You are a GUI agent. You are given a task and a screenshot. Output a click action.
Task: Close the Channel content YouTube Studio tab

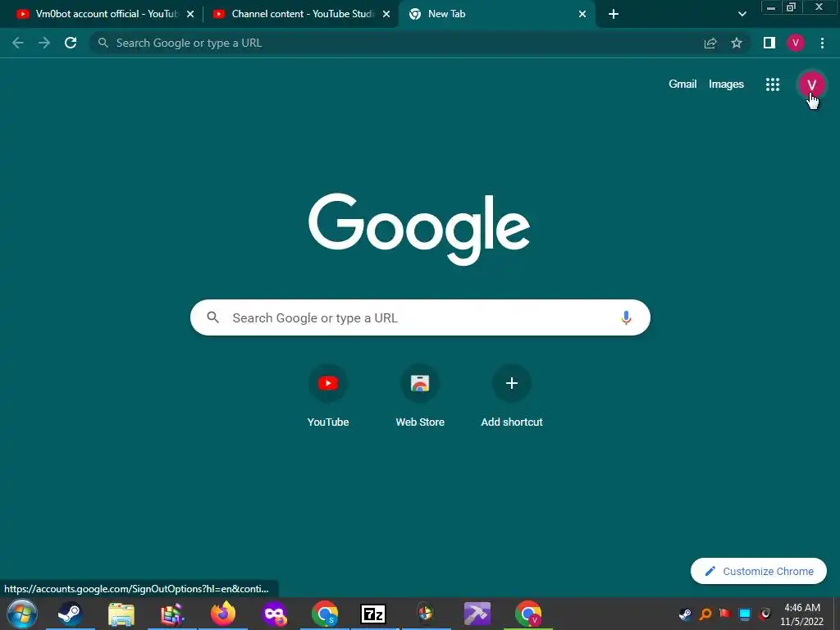tap(386, 15)
